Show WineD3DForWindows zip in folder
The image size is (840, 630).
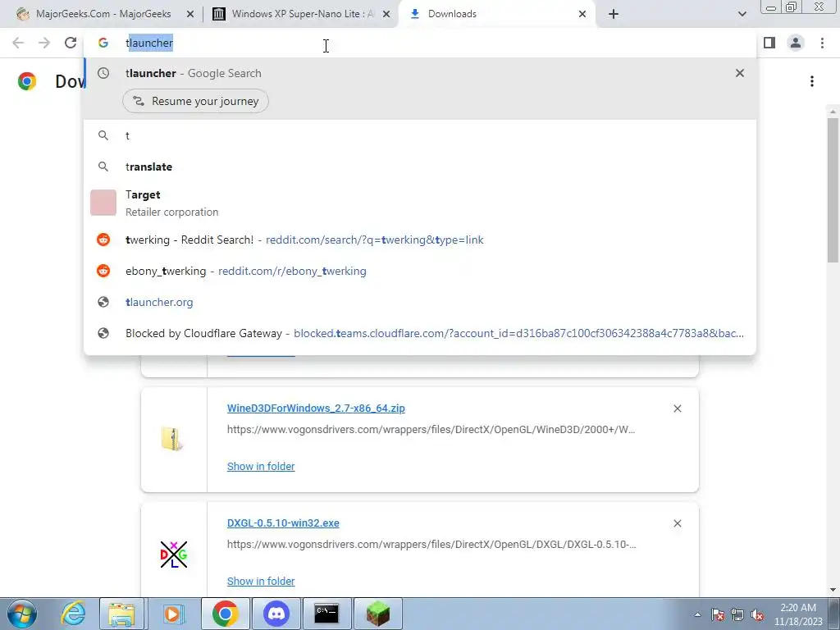[261, 467]
